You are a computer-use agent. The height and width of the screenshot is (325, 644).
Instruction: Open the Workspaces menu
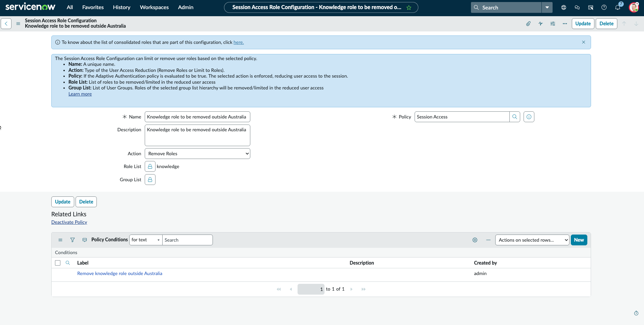[154, 7]
